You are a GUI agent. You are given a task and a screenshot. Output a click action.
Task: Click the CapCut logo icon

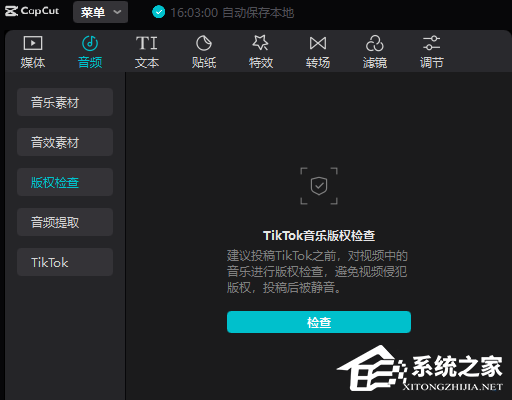[11, 11]
